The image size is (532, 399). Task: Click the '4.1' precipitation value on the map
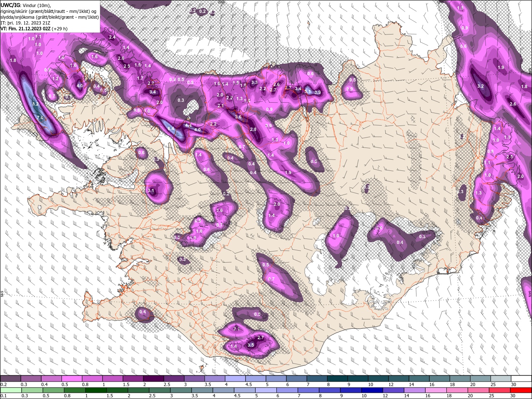(188, 126)
